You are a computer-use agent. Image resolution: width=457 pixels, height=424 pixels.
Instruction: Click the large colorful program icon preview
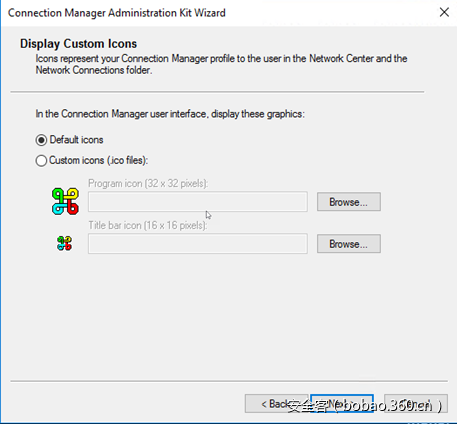[65, 201]
